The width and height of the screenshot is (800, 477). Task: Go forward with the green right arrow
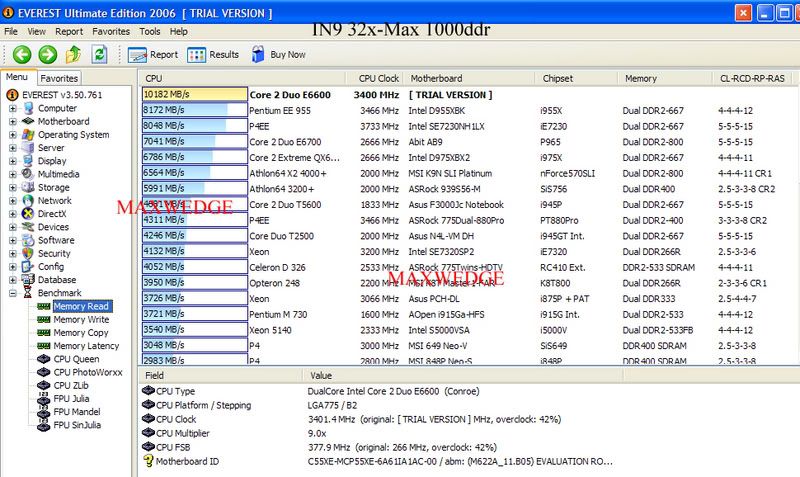[x=48, y=55]
